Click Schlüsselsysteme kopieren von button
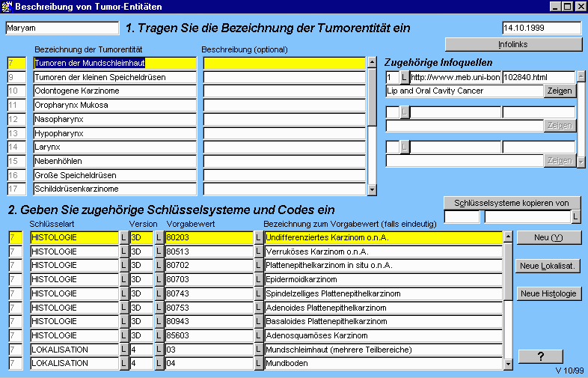The height and width of the screenshot is (378, 588). pos(512,203)
